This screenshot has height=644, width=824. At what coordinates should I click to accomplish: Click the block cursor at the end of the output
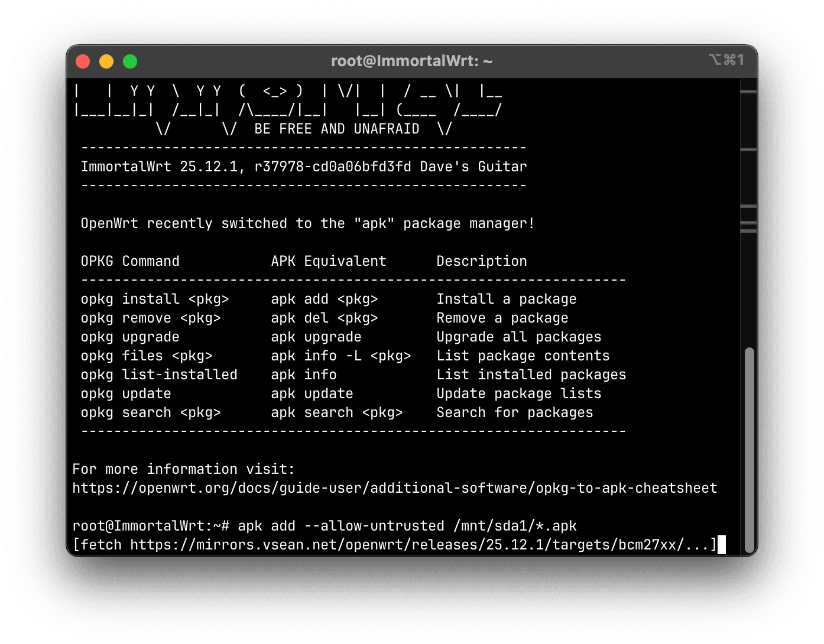(721, 545)
